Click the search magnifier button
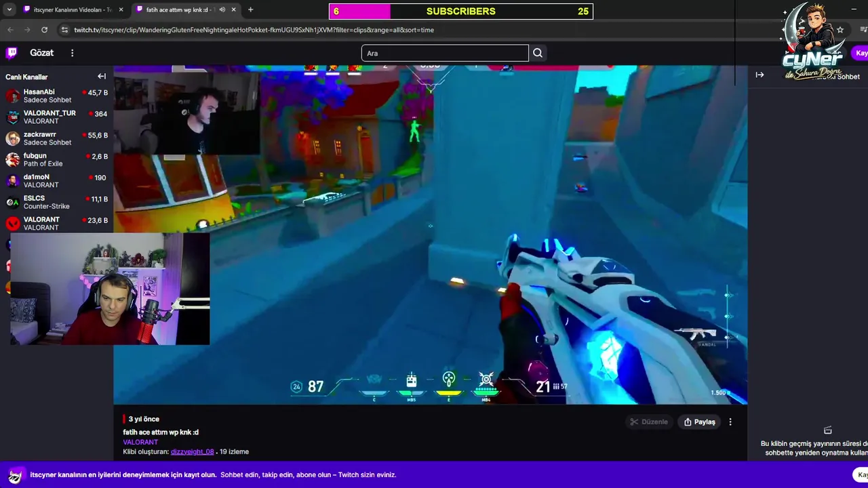Viewport: 868px width, 488px height. tap(538, 54)
